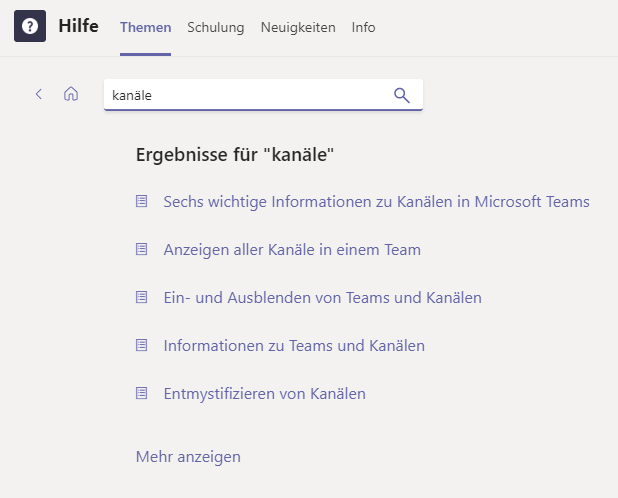
Task: Click the article icon next to Anzeigen aller Kanäle
Action: [x=141, y=249]
